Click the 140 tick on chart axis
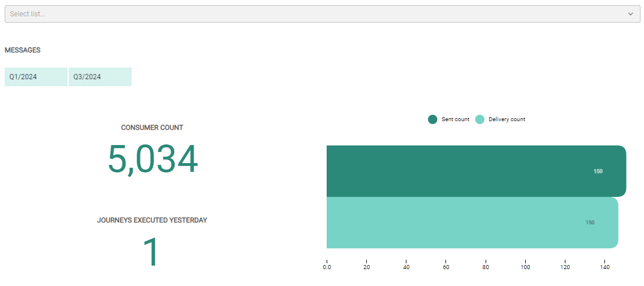Screen dimensions: 644x286 605,267
